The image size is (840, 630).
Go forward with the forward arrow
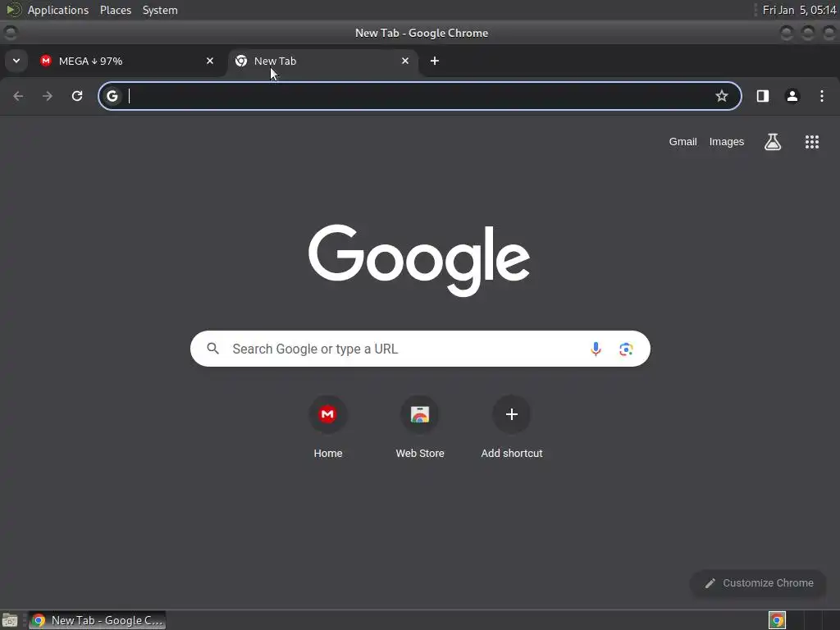[48, 96]
